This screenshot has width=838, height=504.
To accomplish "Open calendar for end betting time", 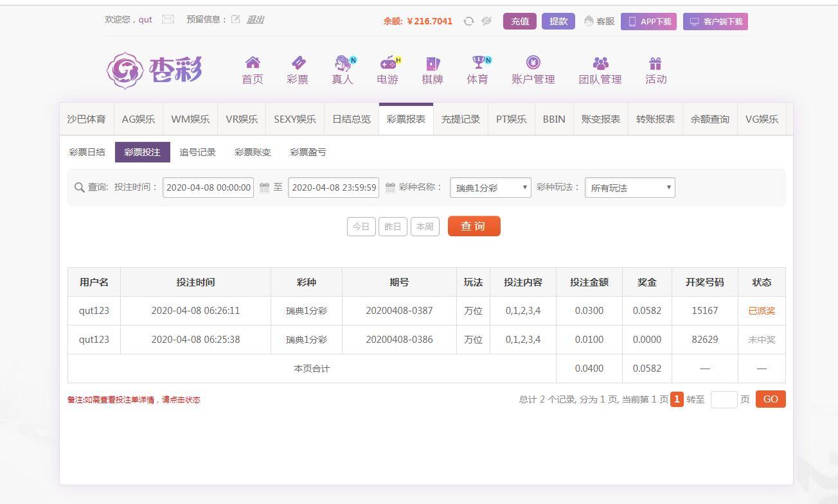I will 390,187.
